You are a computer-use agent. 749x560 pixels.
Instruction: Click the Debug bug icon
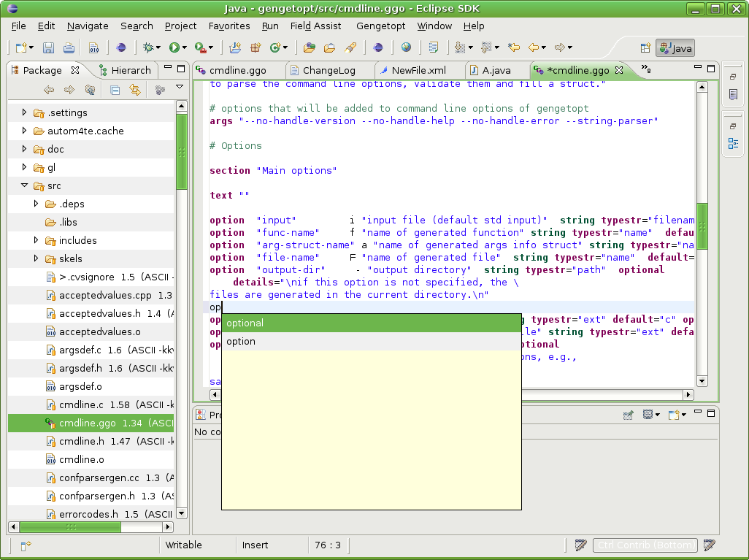[x=148, y=47]
